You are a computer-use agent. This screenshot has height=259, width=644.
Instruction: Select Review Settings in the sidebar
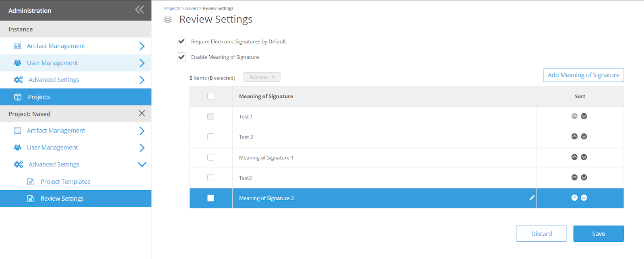click(76, 199)
